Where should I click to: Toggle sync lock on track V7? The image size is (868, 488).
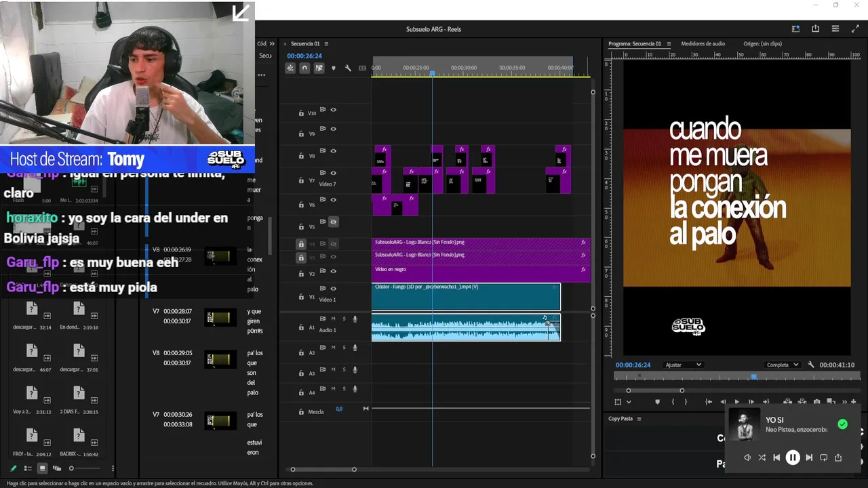(x=323, y=173)
